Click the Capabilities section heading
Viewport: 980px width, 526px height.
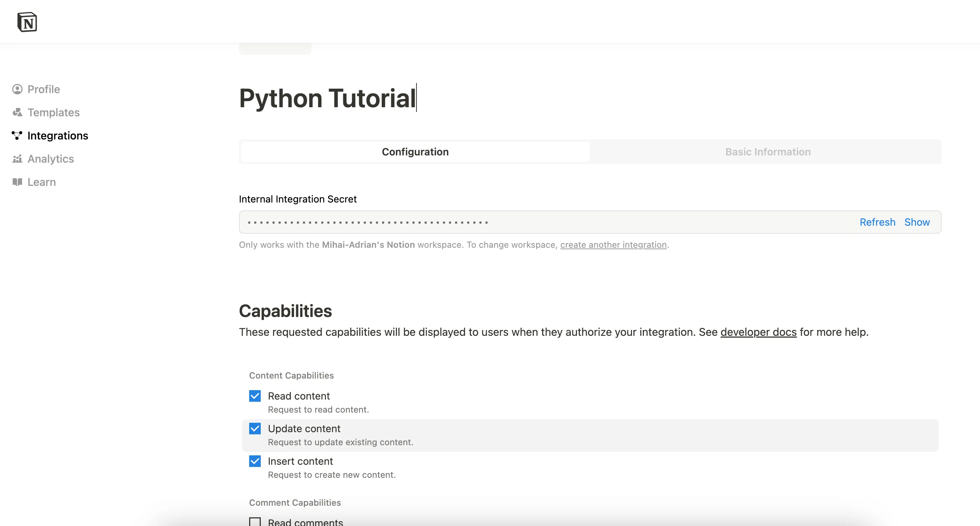tap(285, 311)
